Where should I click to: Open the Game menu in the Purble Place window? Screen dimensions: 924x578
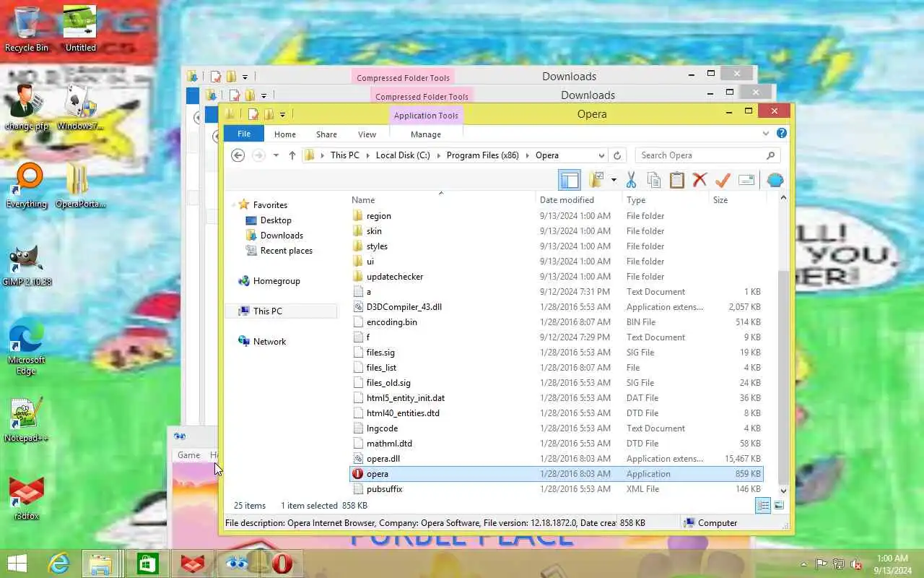(188, 455)
